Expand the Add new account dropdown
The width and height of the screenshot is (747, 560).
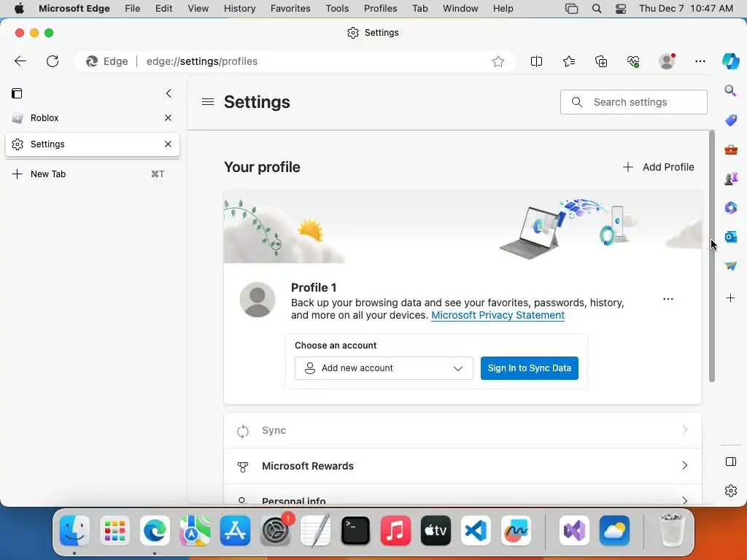click(x=384, y=368)
